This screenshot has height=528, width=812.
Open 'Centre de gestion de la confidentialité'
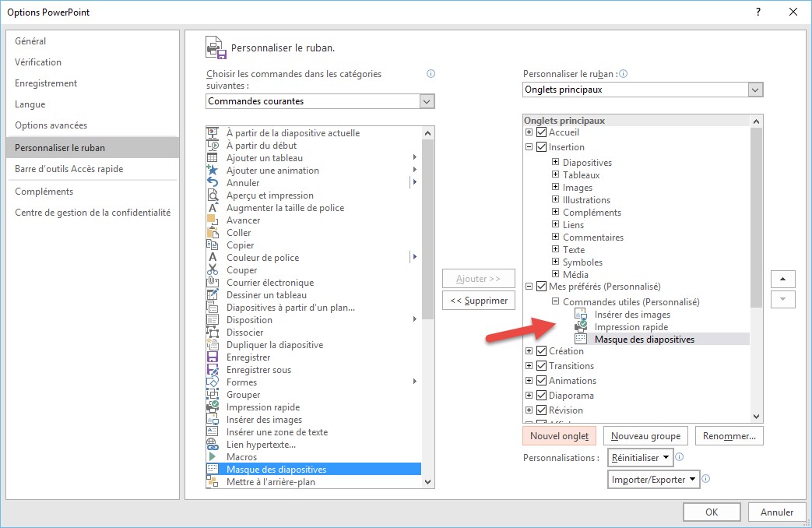pyautogui.click(x=93, y=213)
